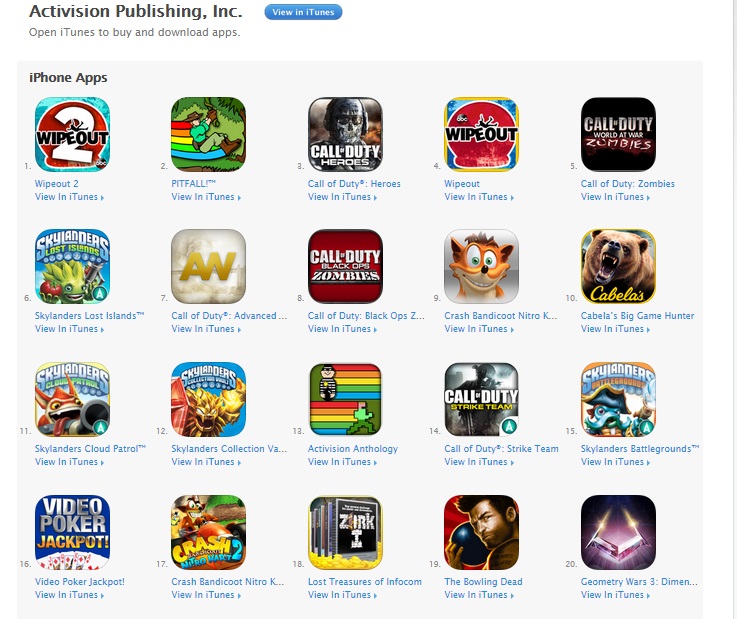Follow the Call of Duty: Zombies title link
Viewport: 737px width, 619px height.
(627, 184)
